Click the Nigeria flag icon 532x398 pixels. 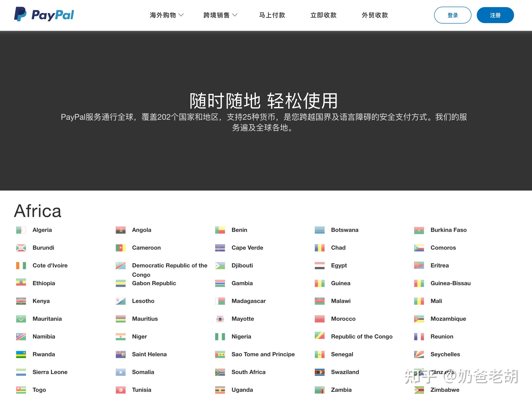[x=220, y=336]
